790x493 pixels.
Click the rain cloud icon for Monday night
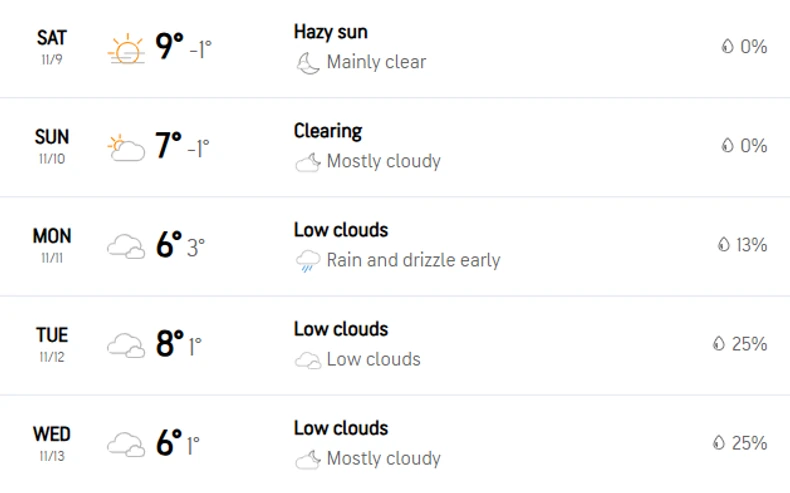(307, 262)
